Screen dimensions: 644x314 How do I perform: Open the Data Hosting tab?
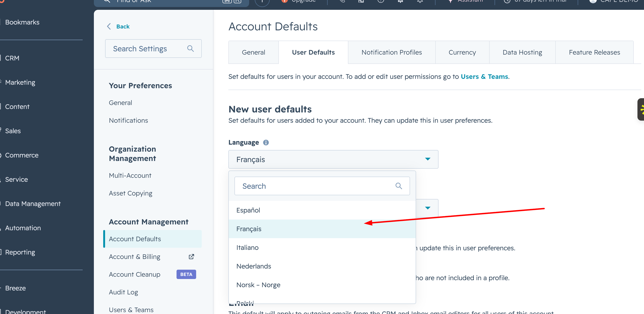[x=522, y=52]
